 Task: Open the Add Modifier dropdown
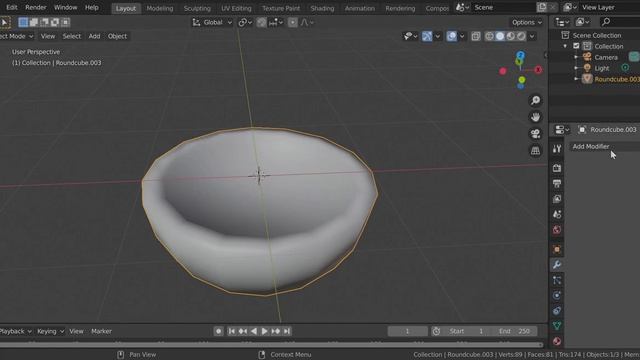[x=605, y=147]
